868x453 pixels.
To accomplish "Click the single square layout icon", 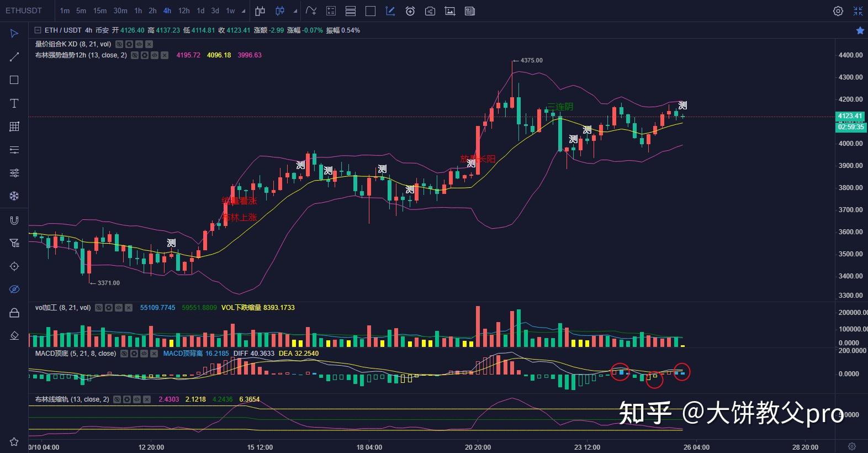I will (371, 11).
